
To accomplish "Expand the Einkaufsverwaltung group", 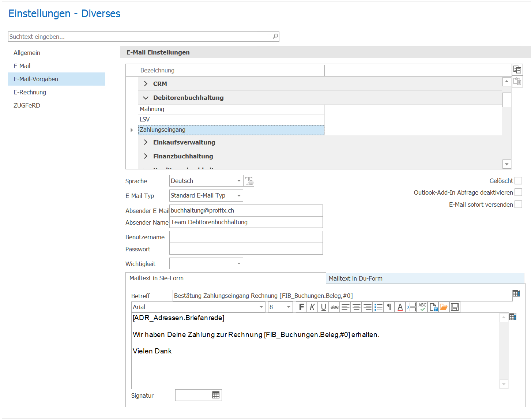I will [146, 142].
